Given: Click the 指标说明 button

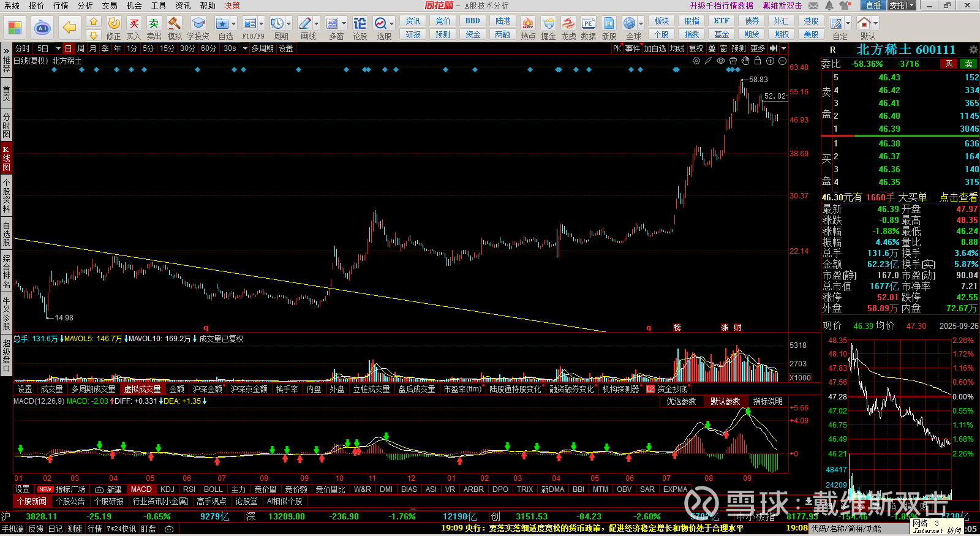Looking at the screenshot, I should pos(768,401).
